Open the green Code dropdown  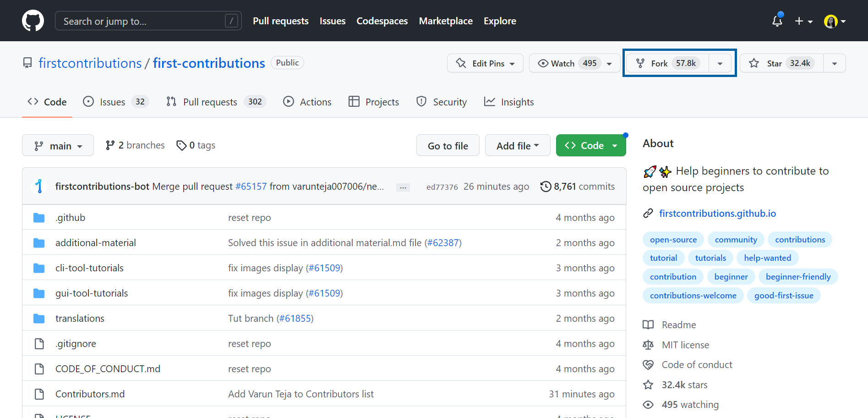pos(591,145)
